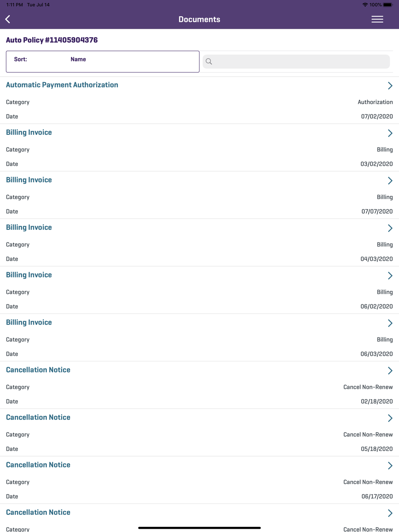This screenshot has width=399, height=532.
Task: Open Billing Invoice dated 07/07/2020
Action: (29, 180)
